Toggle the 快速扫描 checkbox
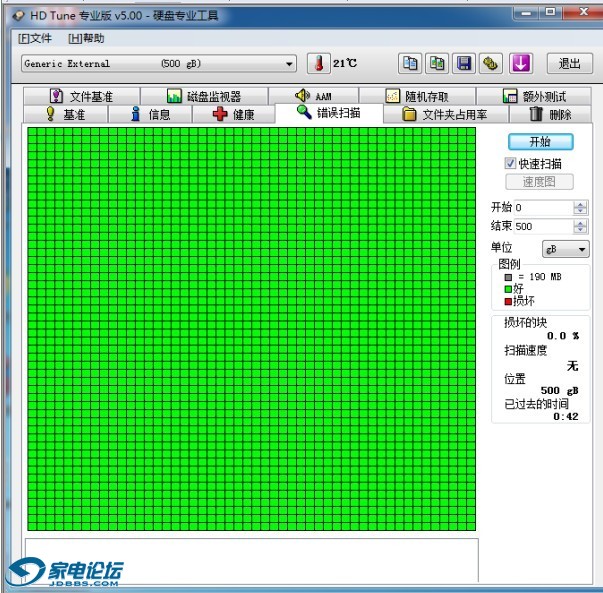The image size is (603, 593). [510, 163]
